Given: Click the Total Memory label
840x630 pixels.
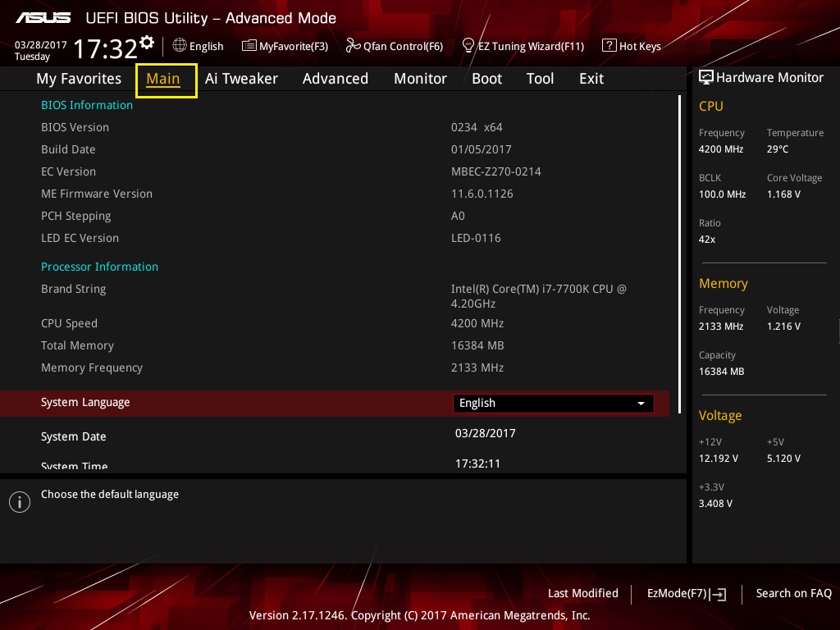Looking at the screenshot, I should point(78,345).
